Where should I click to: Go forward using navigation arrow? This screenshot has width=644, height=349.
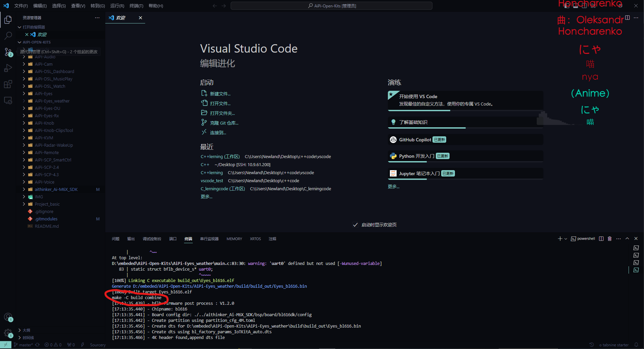coord(224,6)
